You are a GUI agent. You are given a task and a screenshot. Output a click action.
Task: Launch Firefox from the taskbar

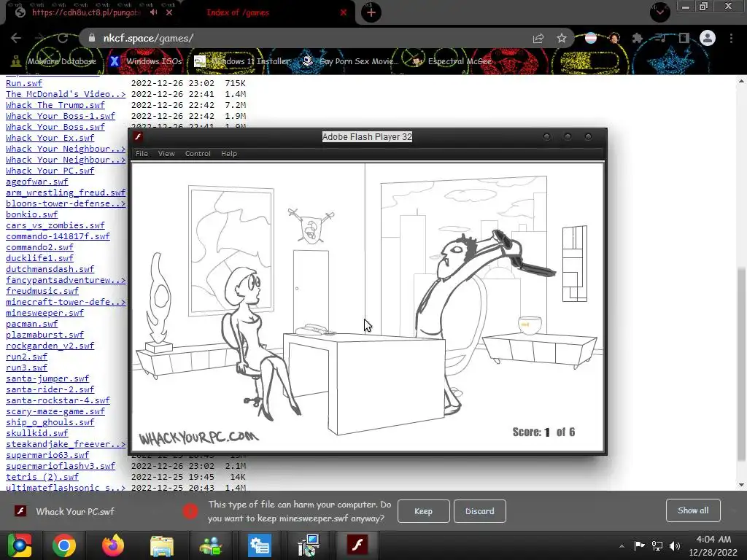[x=113, y=545]
